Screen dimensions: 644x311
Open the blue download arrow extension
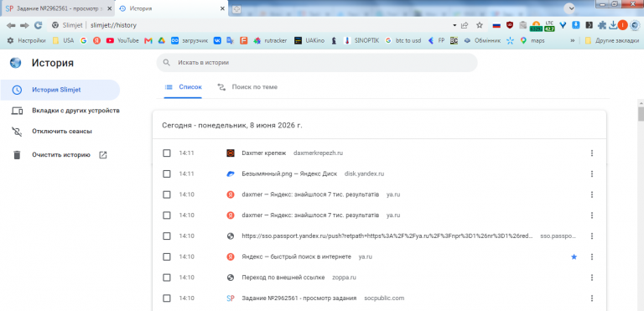click(x=576, y=25)
